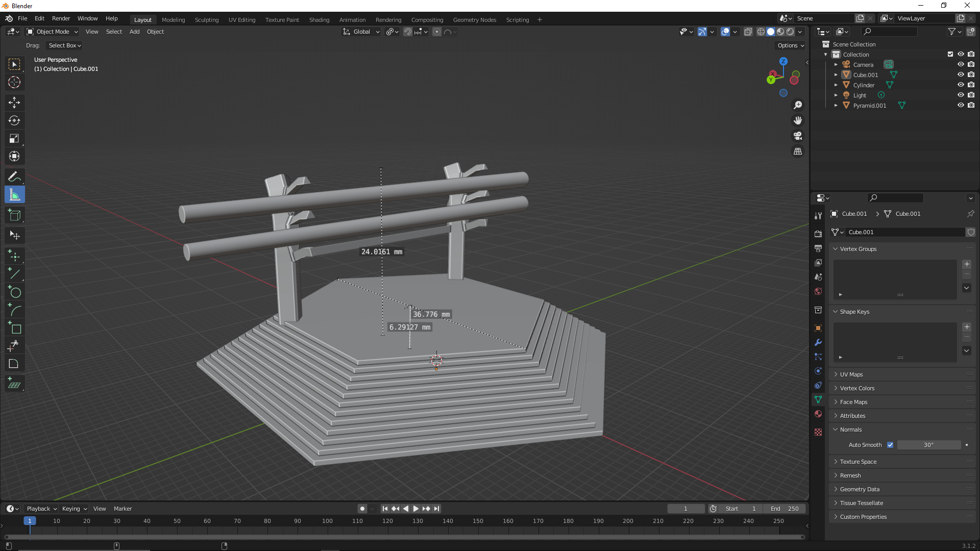
Task: Open the Playback dropdown in timeline
Action: (41, 509)
